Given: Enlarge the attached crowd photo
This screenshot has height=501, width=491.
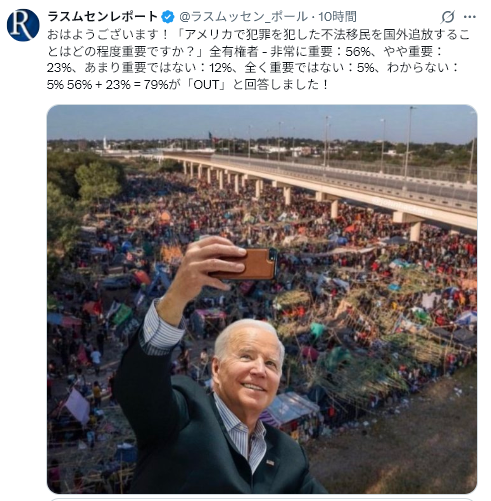Looking at the screenshot, I should pos(262,299).
